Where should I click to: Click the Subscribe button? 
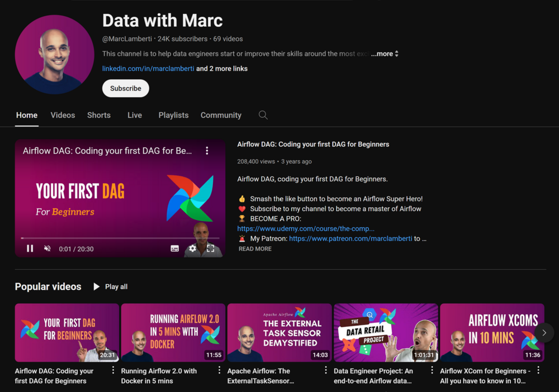[x=125, y=88]
